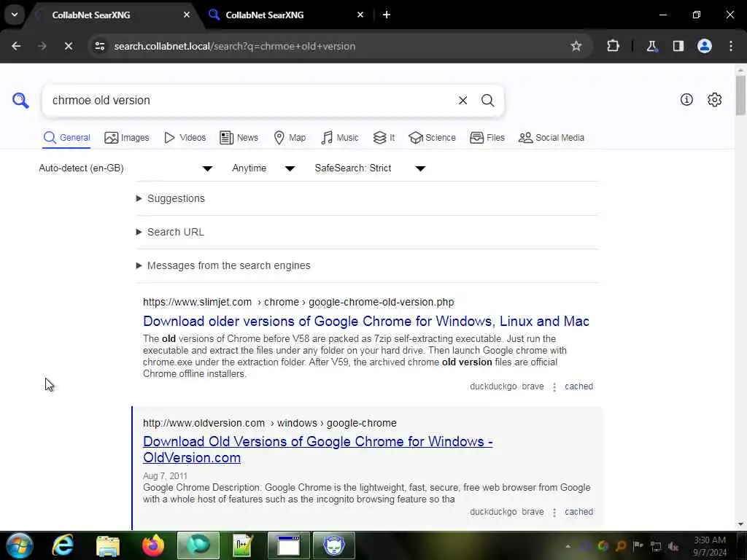Image resolution: width=747 pixels, height=560 pixels.
Task: Select the Social Media search category
Action: (x=551, y=138)
